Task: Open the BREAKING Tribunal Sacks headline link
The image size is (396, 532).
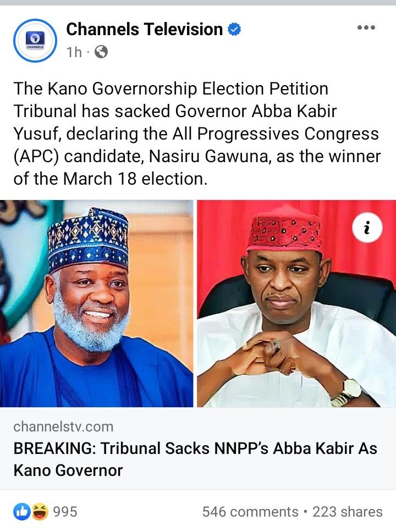Action: [195, 459]
